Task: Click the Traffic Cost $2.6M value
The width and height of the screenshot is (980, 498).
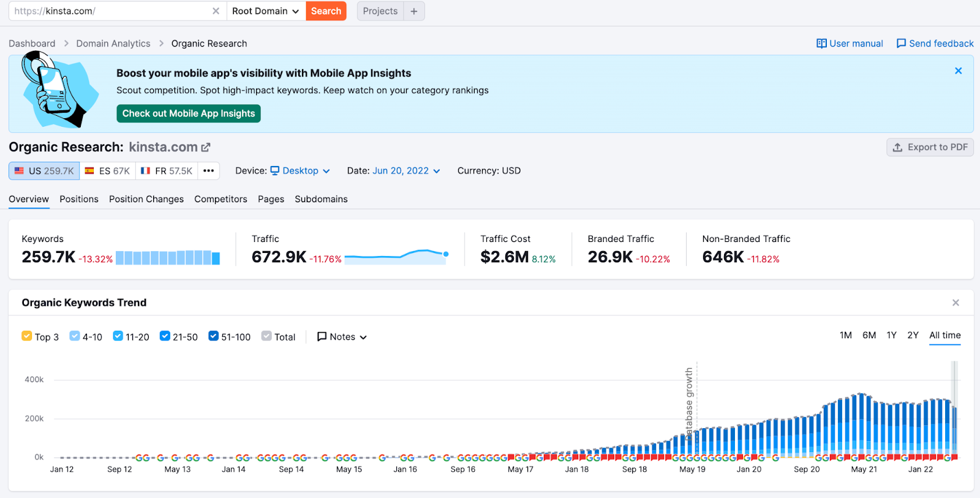Action: point(504,257)
